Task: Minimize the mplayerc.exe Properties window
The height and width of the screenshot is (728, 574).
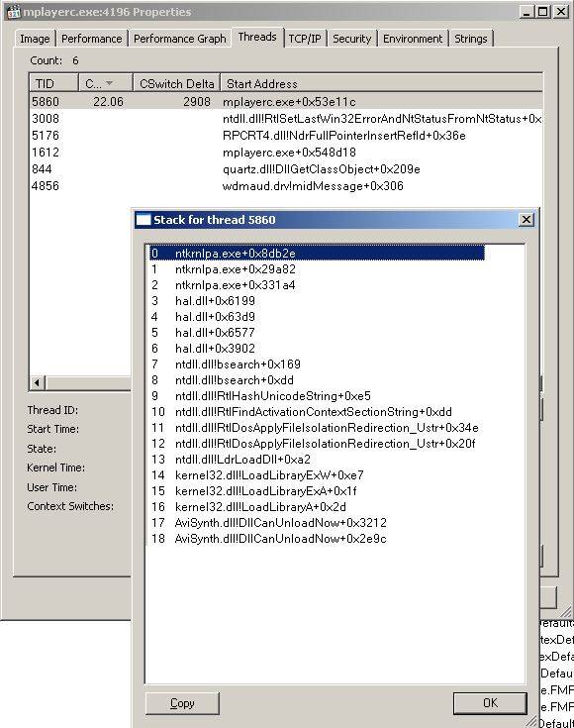Action: [x=526, y=12]
